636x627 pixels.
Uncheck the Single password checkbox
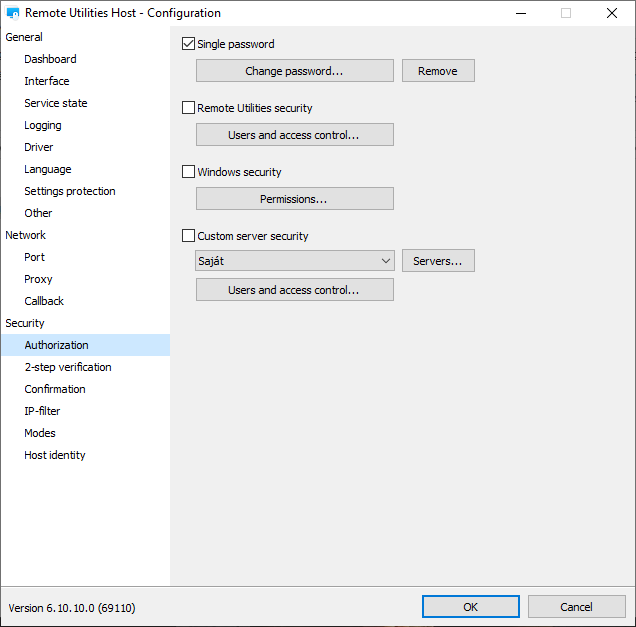[188, 44]
